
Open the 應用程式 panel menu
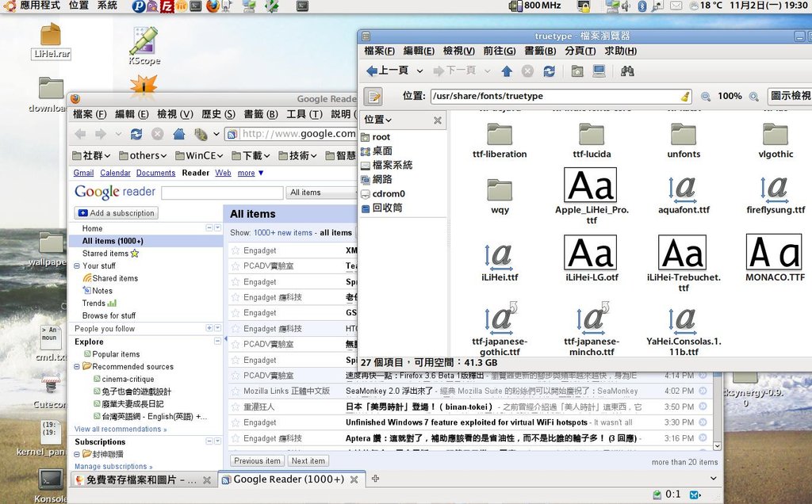point(40,6)
